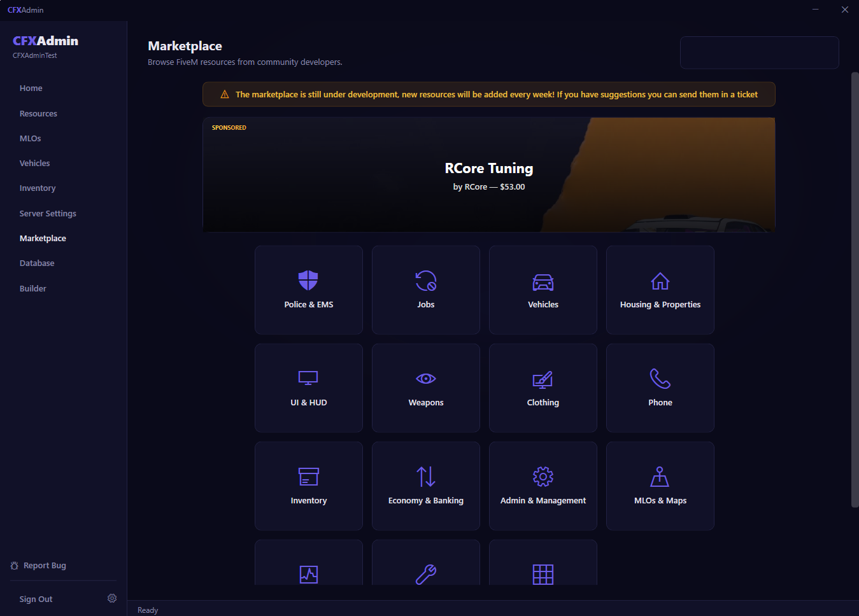This screenshot has width=859, height=616.
Task: Click the empty box at top right
Action: click(x=760, y=52)
